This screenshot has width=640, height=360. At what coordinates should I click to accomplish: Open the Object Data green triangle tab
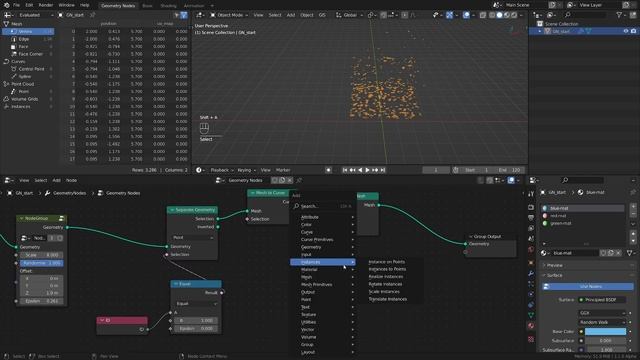pyautogui.click(x=531, y=315)
